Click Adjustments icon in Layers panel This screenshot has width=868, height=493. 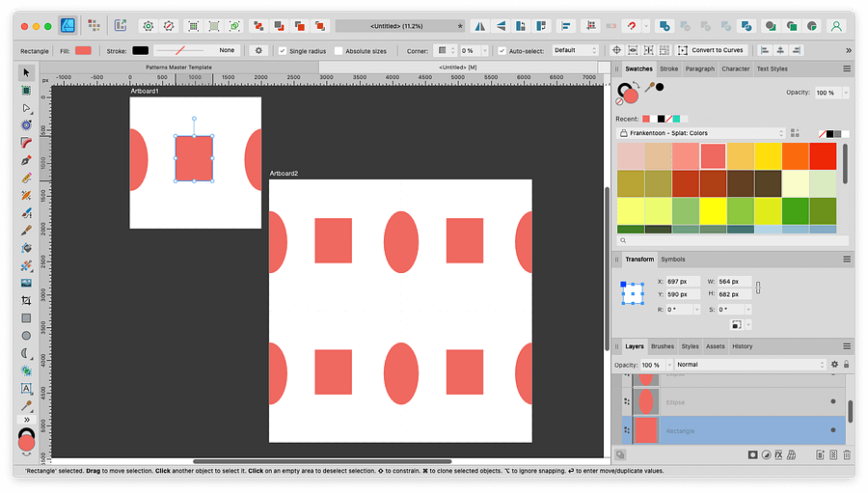pos(766,454)
